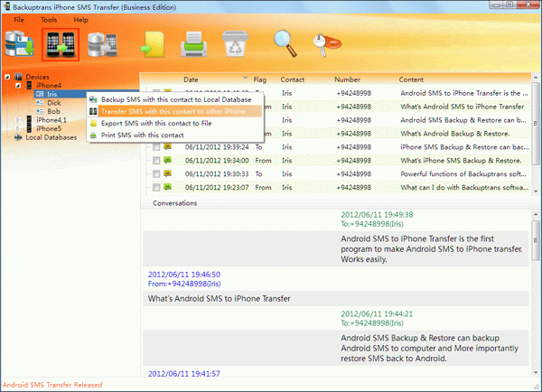Check the box for message at 19:23:07
Screen dimensions: 542x392
click(x=156, y=187)
